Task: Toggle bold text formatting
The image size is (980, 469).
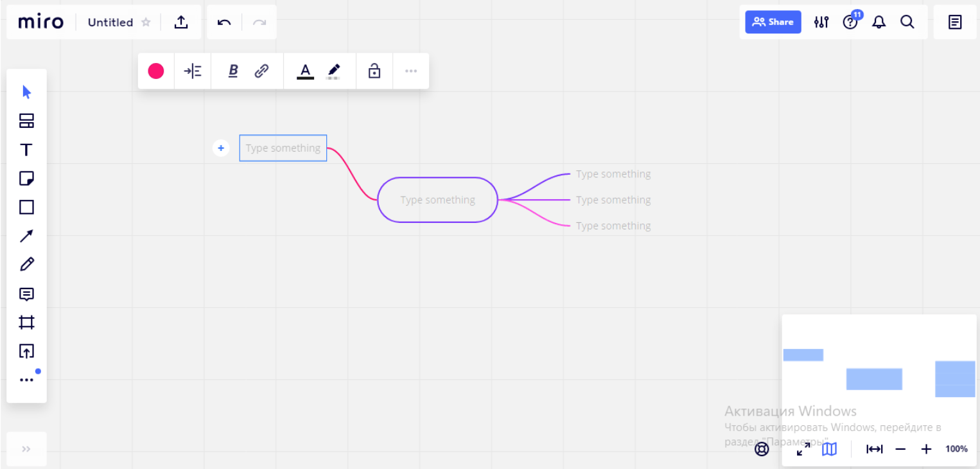Action: (233, 71)
